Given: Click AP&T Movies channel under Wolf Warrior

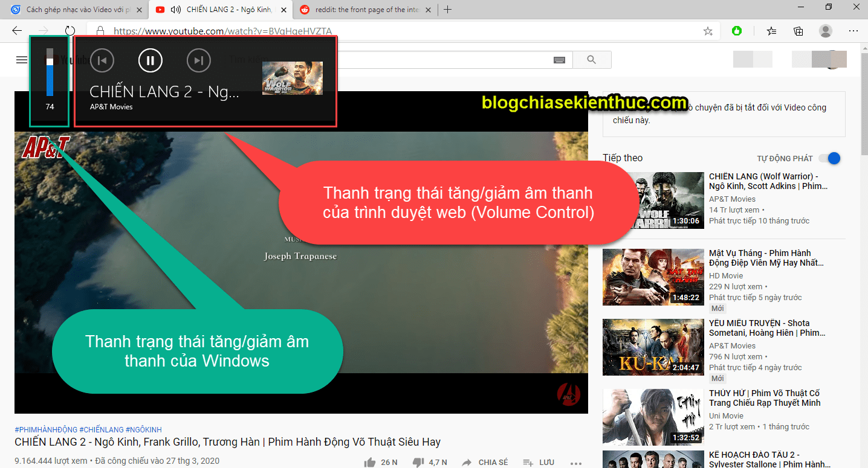Looking at the screenshot, I should 732,199.
